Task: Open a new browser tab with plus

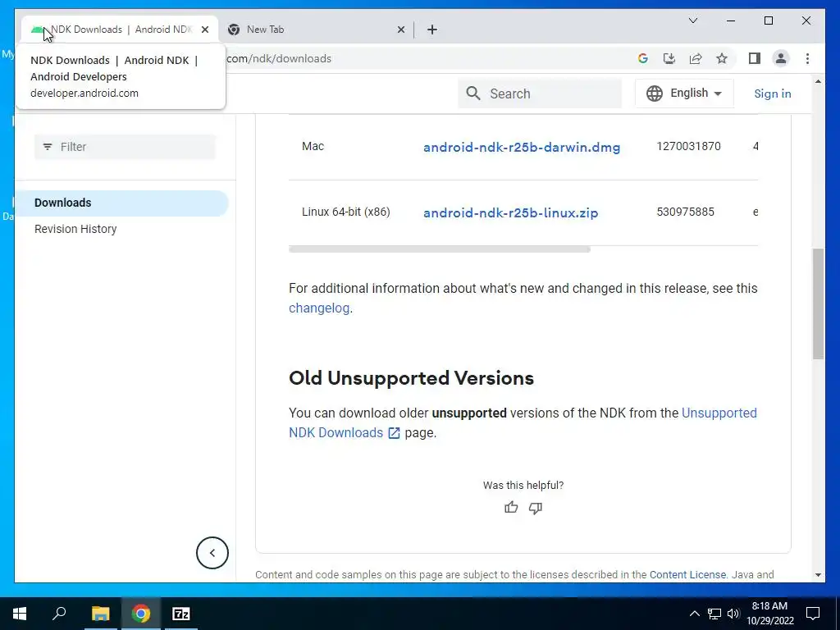Action: (432, 30)
